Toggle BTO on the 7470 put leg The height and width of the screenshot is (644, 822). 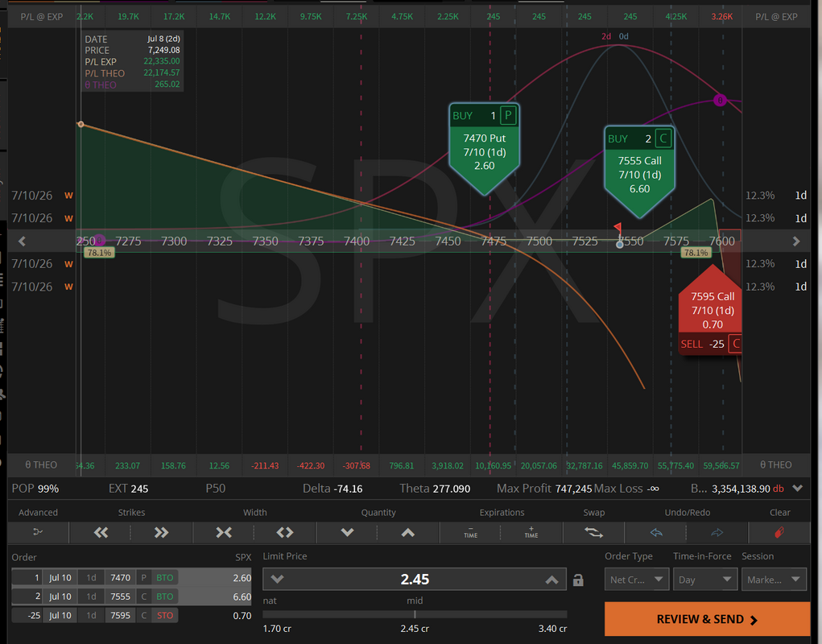(164, 577)
